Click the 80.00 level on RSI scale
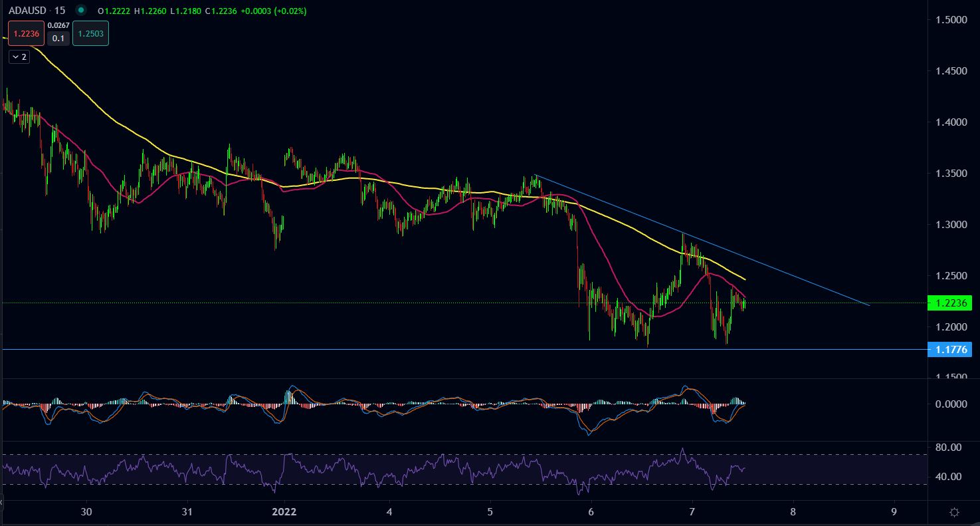Image resolution: width=980 pixels, height=526 pixels. point(949,448)
